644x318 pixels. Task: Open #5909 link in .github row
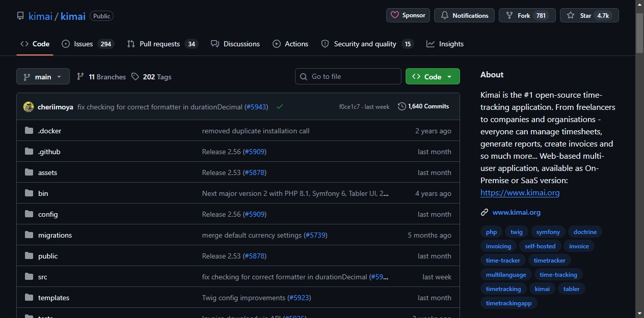point(254,152)
